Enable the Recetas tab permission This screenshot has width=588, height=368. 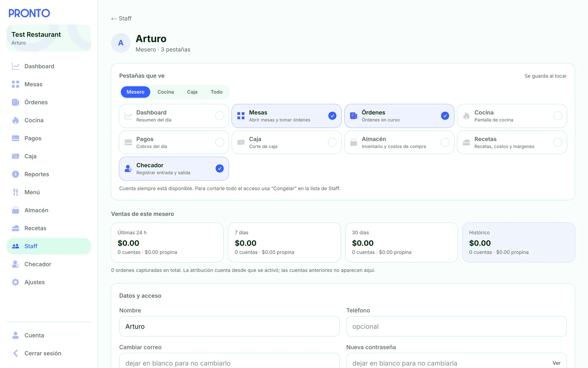512,142
